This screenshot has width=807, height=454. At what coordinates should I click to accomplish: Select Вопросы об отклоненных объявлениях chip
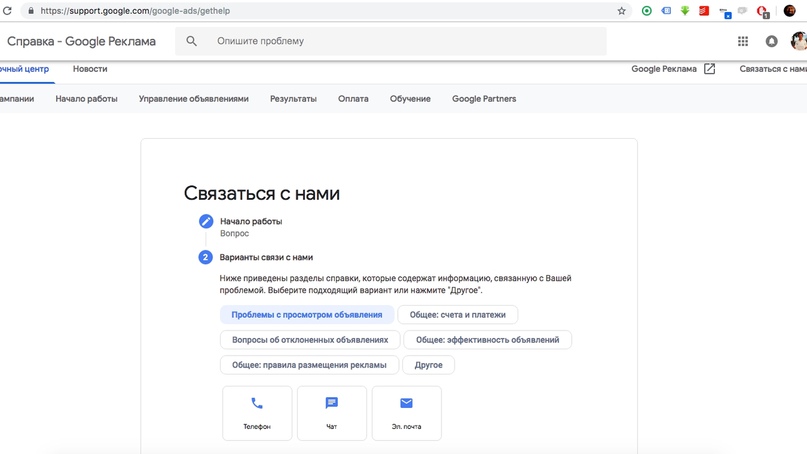click(310, 340)
